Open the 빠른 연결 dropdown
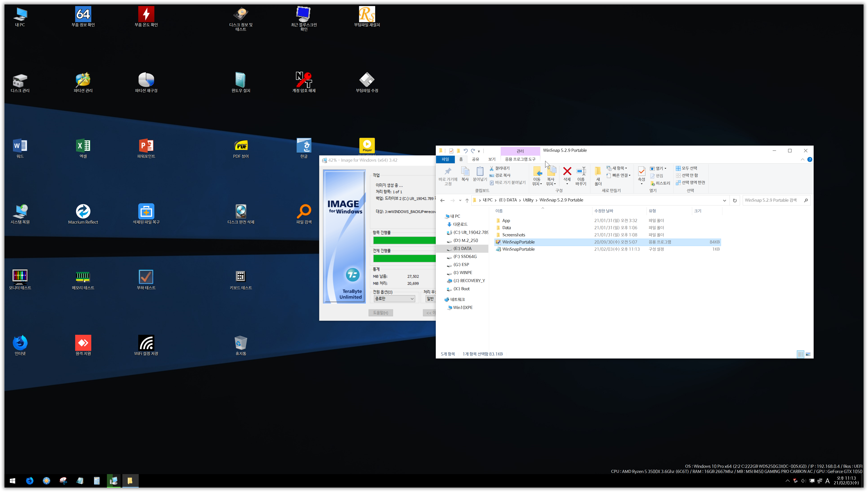Image resolution: width=868 pixels, height=492 pixels. click(618, 175)
